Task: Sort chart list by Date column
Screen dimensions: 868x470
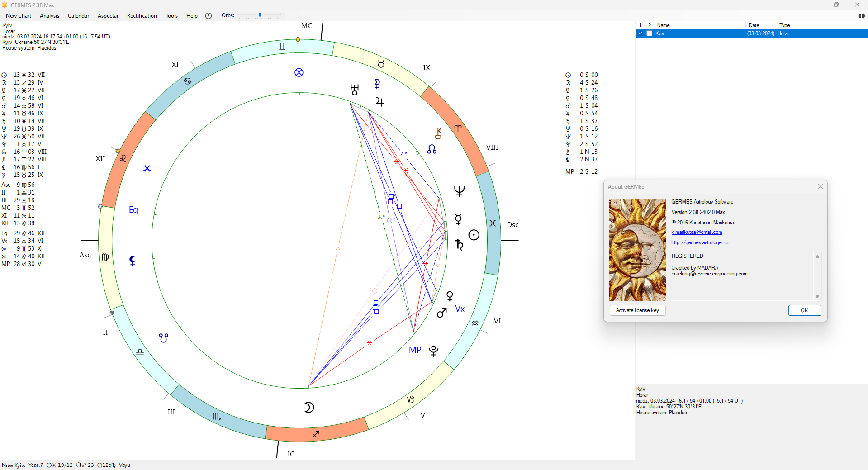Action: point(761,25)
